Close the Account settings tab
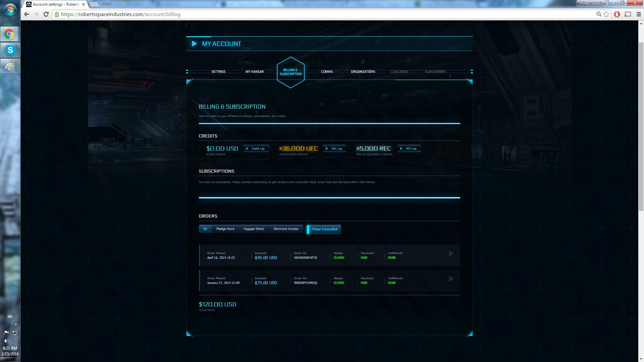Viewport: 644px width, 362px height. pos(84,4)
